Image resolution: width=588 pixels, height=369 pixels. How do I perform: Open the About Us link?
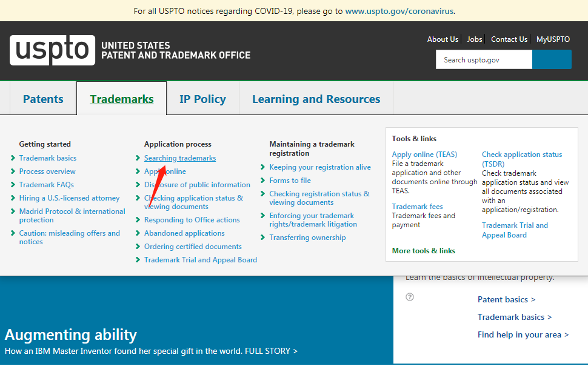tap(443, 39)
